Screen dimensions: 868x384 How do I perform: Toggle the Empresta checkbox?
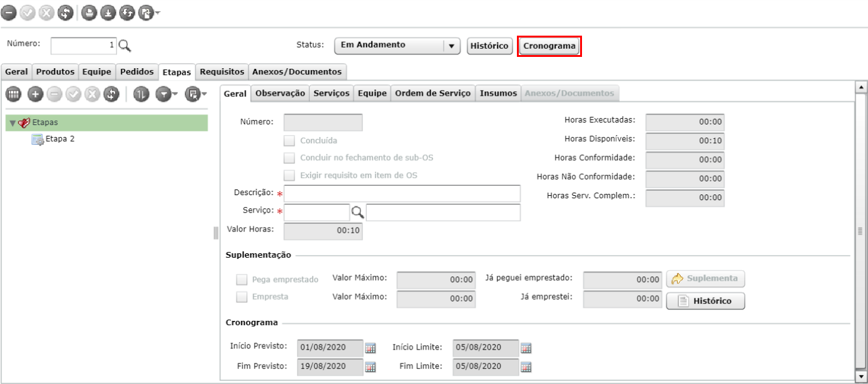click(241, 297)
